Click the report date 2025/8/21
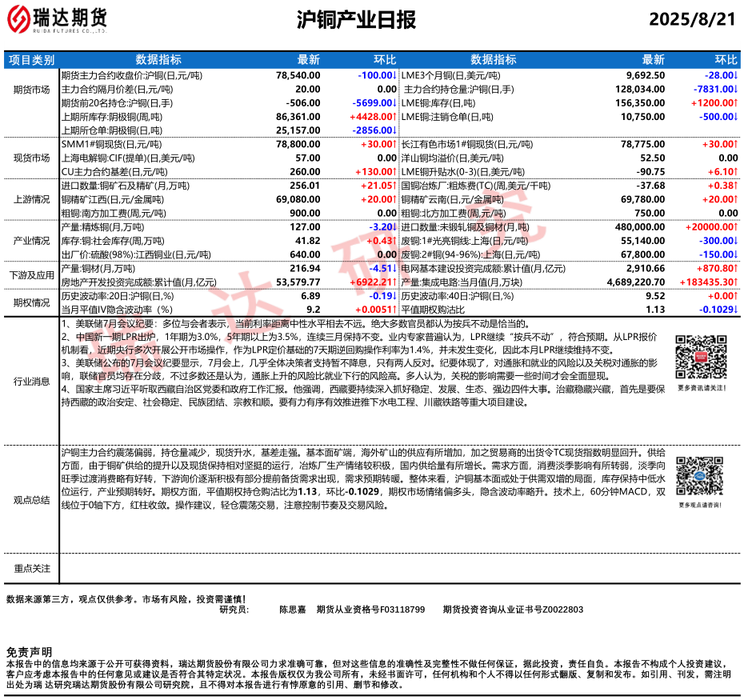744x700 pixels. pos(691,20)
